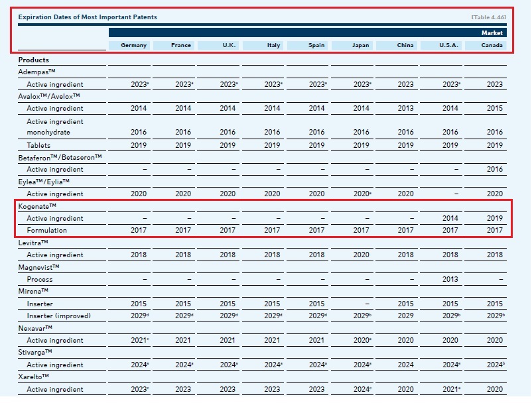Select Levitra Japan value 2020
Viewport: 532px width, 409px height.
[x=361, y=255]
